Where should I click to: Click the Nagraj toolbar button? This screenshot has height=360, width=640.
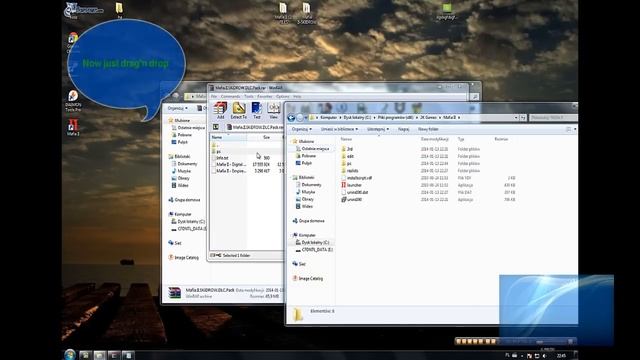click(403, 129)
